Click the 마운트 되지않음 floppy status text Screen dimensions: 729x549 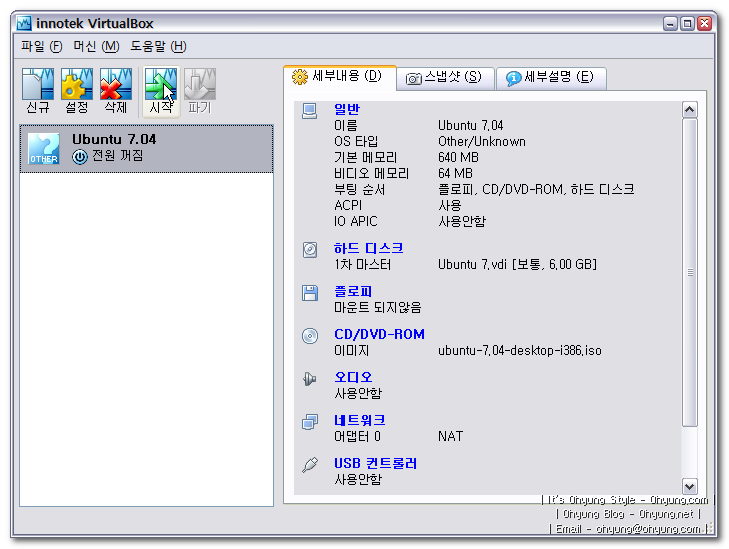378,308
